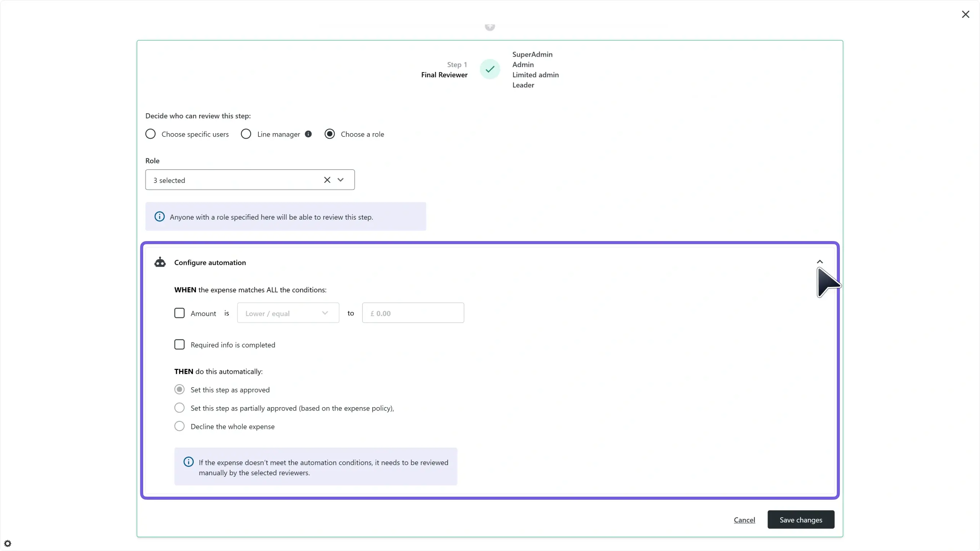This screenshot has width=980, height=551.
Task: Open the Lower / equal dropdown
Action: [x=288, y=313]
